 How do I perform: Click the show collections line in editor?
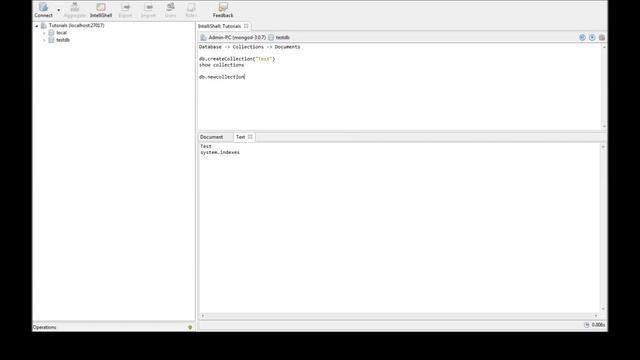tap(222, 65)
